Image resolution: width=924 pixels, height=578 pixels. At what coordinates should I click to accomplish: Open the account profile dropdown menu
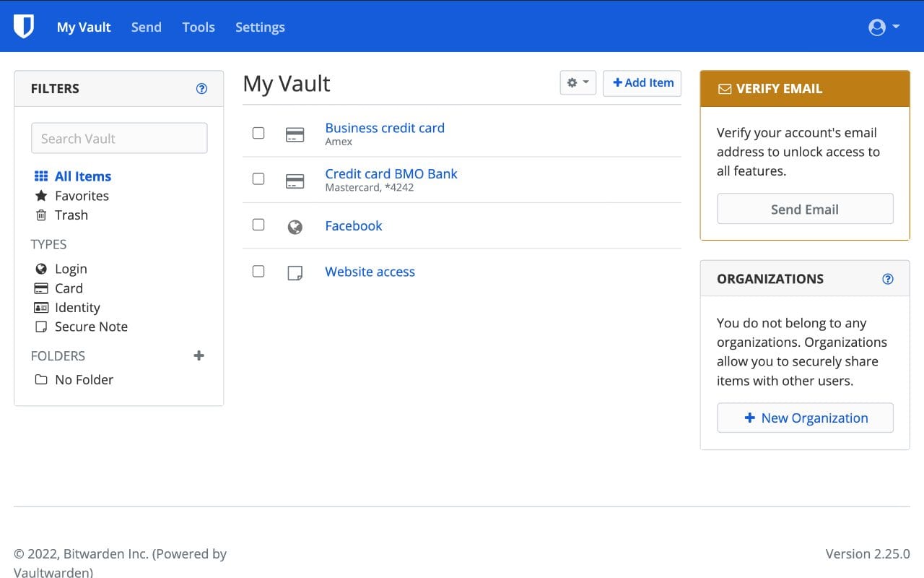(x=884, y=27)
